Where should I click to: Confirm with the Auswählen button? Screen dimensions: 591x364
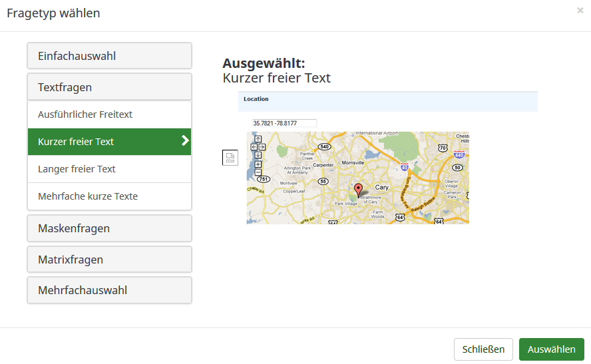click(x=551, y=349)
